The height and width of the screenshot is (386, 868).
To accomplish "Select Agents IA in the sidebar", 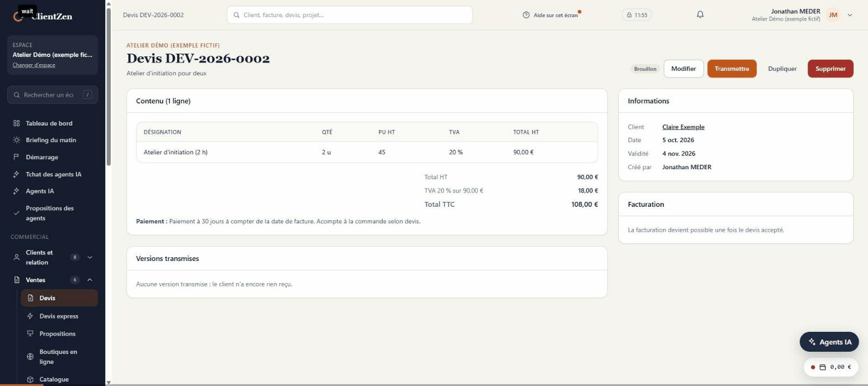I will click(x=53, y=191).
